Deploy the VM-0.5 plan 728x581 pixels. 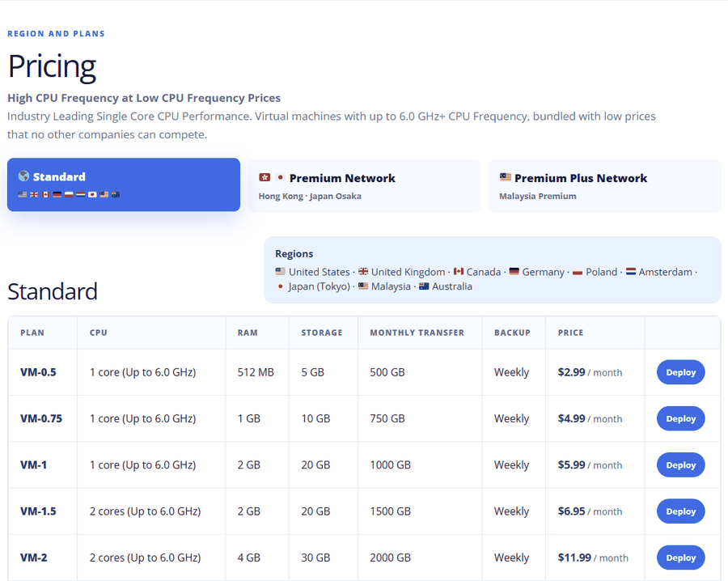coord(680,372)
